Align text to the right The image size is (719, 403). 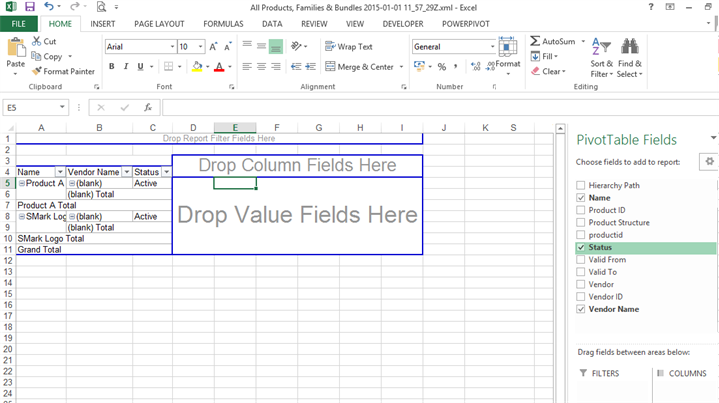click(276, 67)
